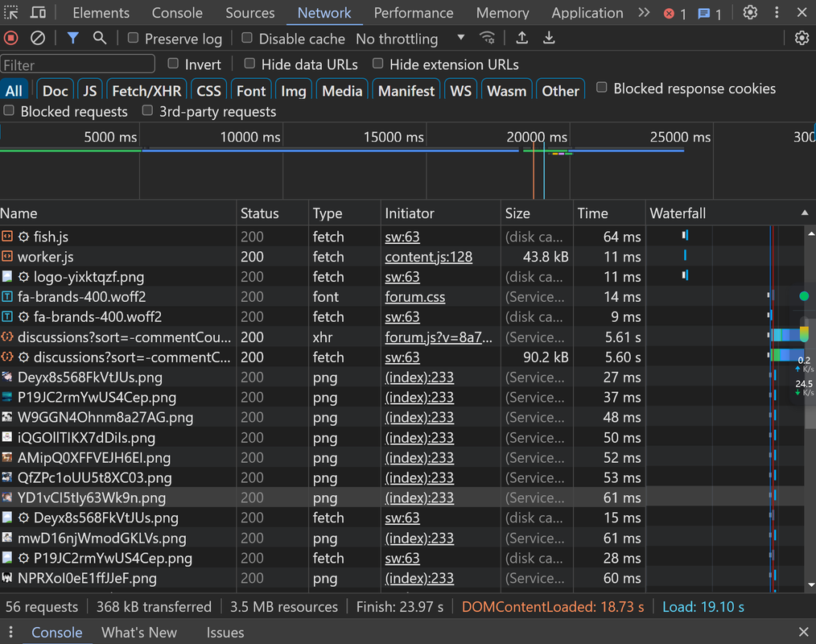Click the first discussions xhr request icon
The width and height of the screenshot is (816, 644).
pyautogui.click(x=6, y=336)
